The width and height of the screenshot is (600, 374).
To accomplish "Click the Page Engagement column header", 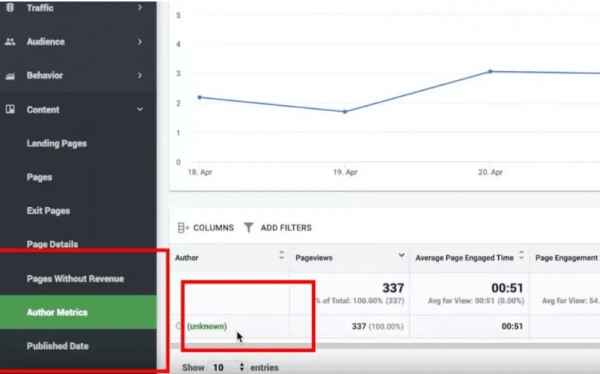I will point(565,258).
